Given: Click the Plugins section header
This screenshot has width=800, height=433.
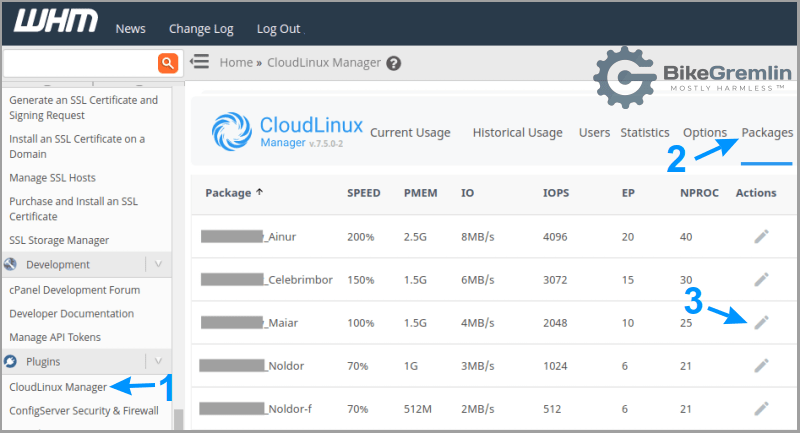Looking at the screenshot, I should tap(87, 361).
